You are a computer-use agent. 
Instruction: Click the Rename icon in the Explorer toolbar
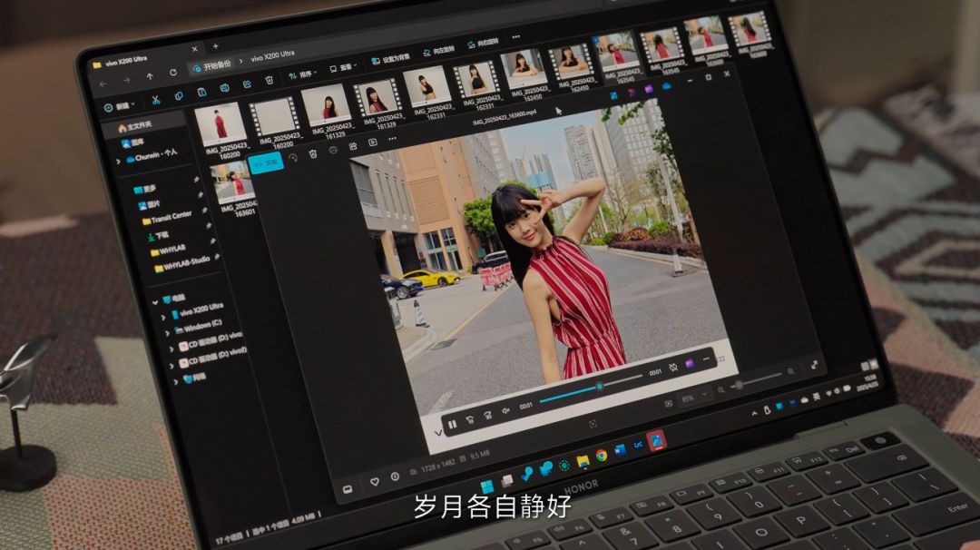[x=224, y=88]
